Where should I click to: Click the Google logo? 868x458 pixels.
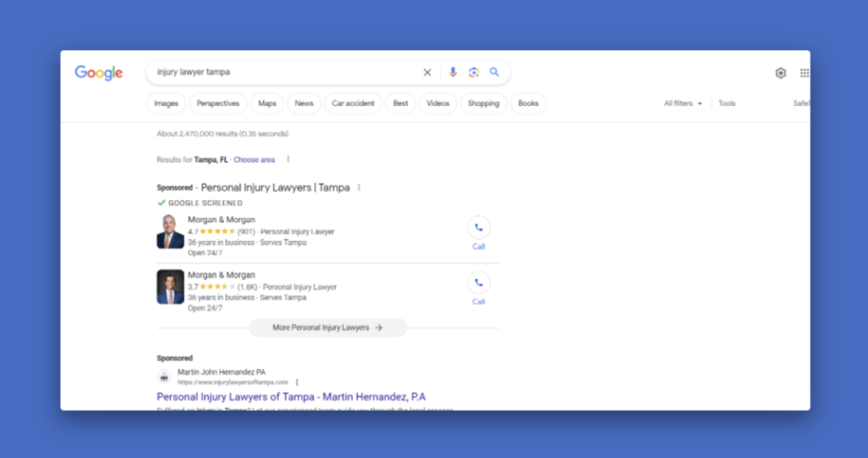(x=98, y=73)
